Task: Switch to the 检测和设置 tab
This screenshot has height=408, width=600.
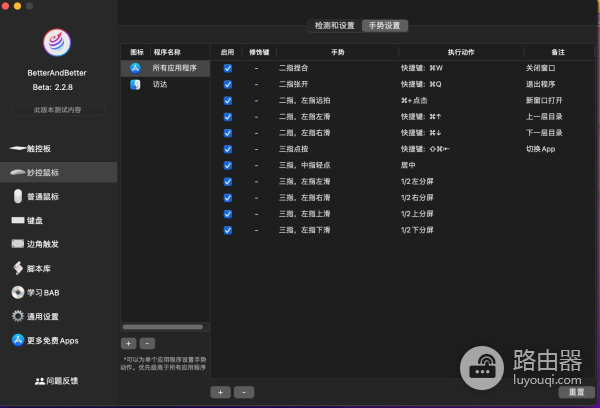Action: pyautogui.click(x=334, y=26)
